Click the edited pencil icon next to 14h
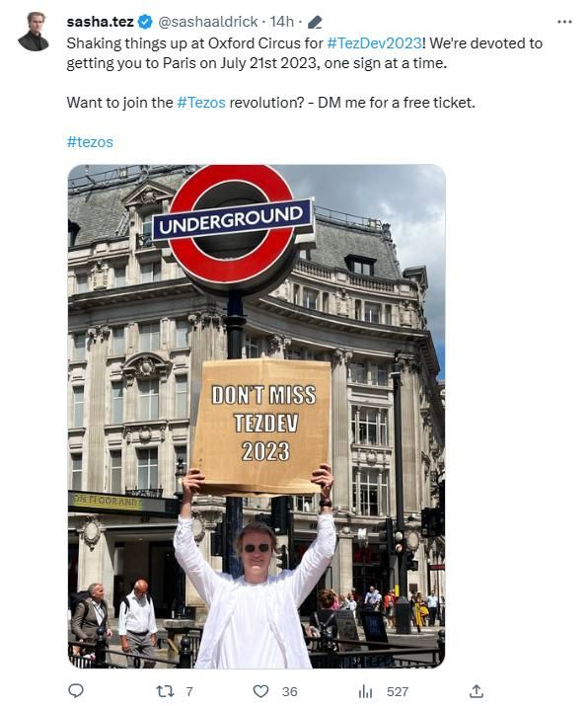588x706 pixels. [315, 22]
